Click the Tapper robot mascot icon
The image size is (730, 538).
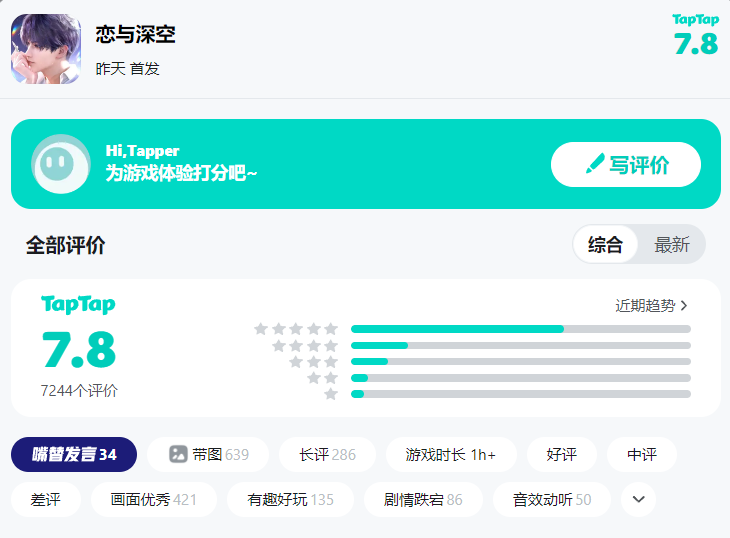tap(60, 164)
